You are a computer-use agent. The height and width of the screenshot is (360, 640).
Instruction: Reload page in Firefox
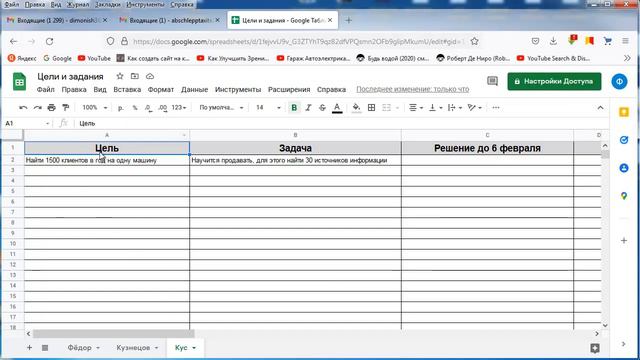(x=49, y=41)
